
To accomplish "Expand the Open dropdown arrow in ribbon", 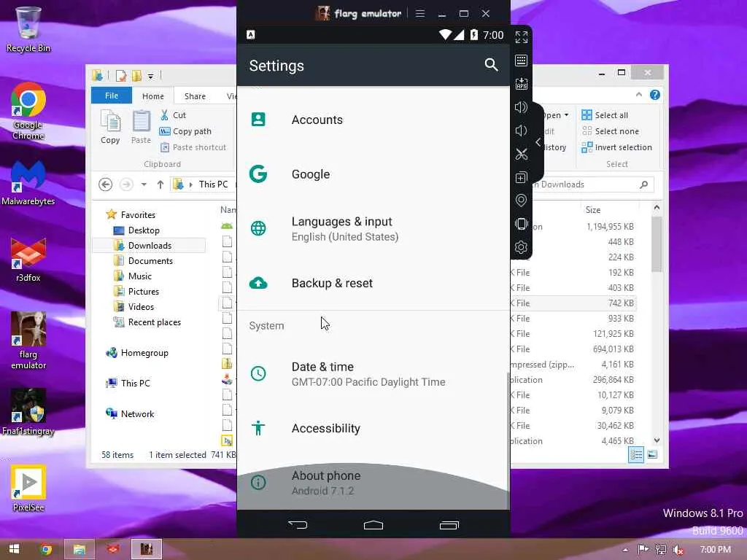I will coord(566,115).
